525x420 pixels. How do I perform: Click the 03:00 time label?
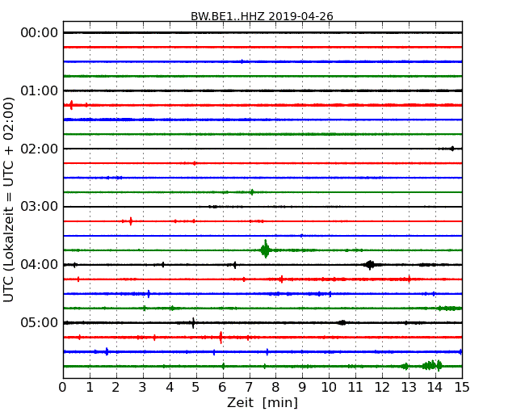coord(40,207)
